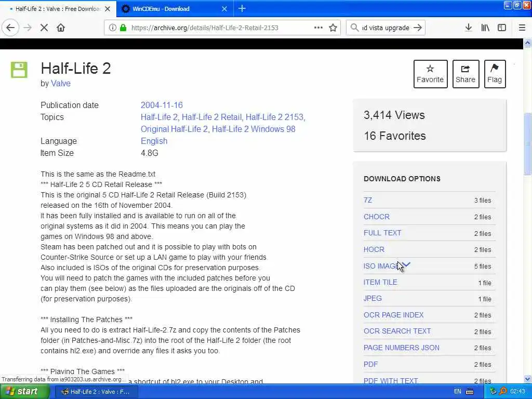Submit search with the go arrow

(418, 28)
